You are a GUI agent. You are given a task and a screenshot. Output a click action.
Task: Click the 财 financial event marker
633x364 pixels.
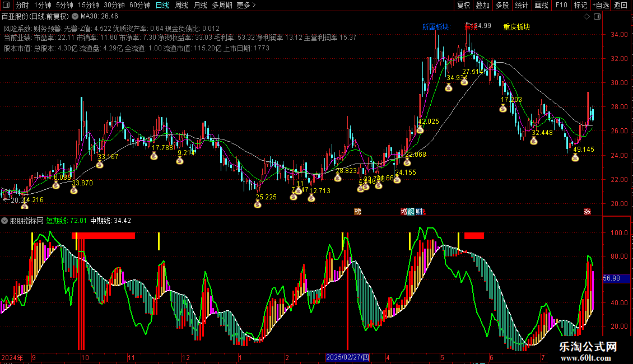pyautogui.click(x=418, y=212)
